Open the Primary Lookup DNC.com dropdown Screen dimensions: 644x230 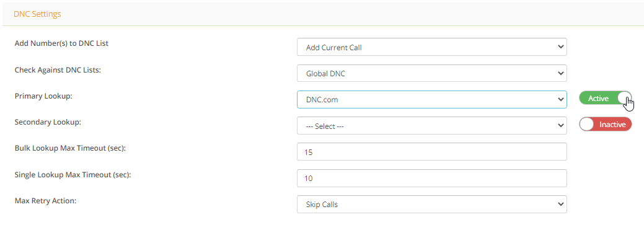pyautogui.click(x=431, y=99)
